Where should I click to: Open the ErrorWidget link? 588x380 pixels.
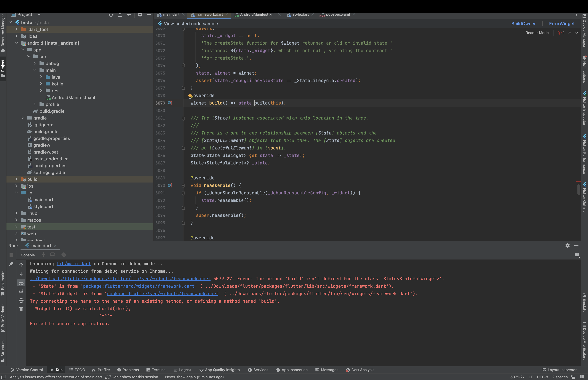[x=562, y=24]
